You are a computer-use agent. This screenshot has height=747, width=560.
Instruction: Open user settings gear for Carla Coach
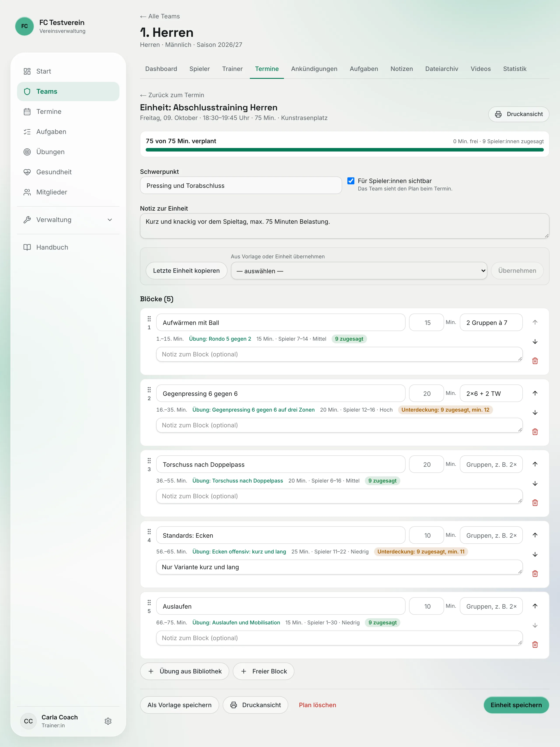point(108,721)
